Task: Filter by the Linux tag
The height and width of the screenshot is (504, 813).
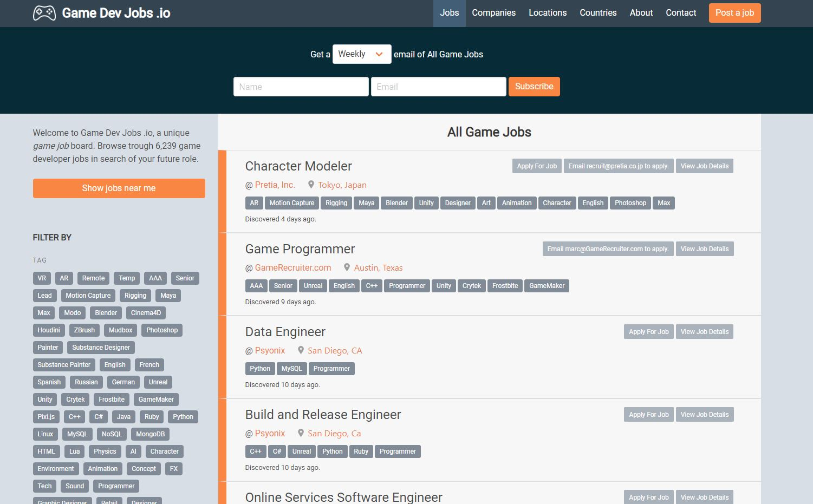Action: click(x=45, y=434)
